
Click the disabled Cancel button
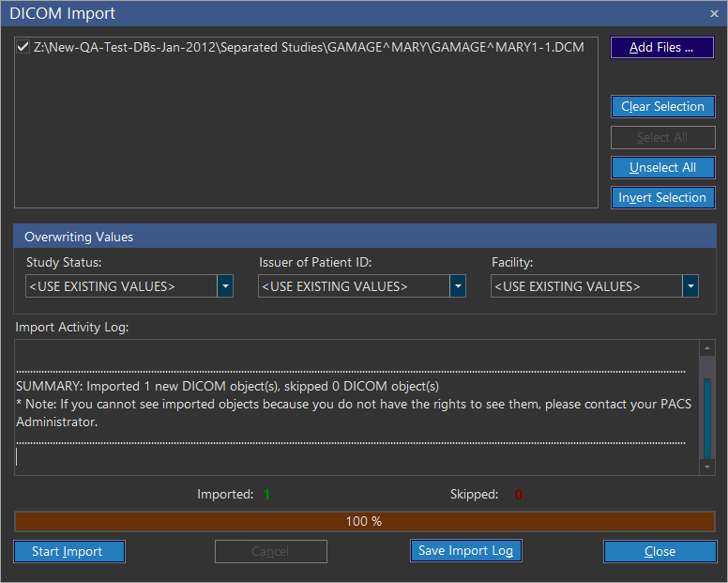(270, 552)
